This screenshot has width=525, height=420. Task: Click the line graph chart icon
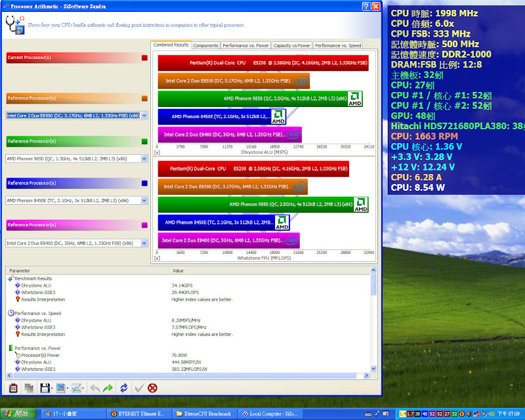[x=77, y=388]
